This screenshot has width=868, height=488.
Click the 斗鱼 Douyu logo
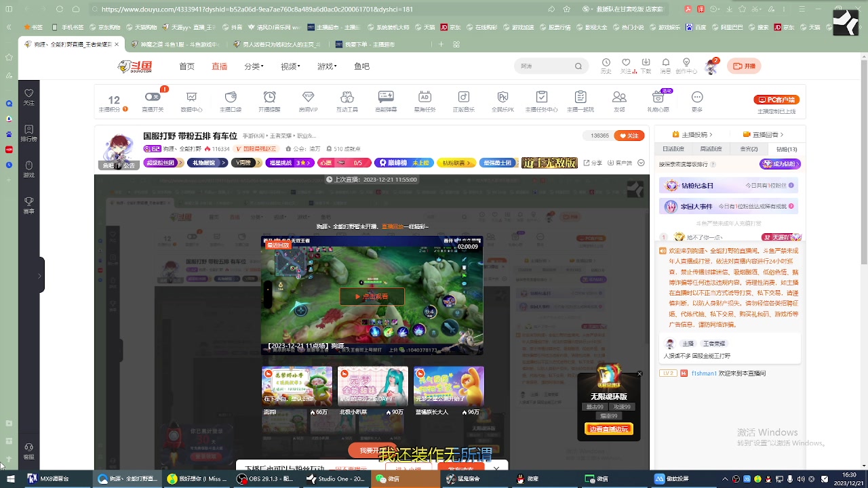tap(134, 66)
